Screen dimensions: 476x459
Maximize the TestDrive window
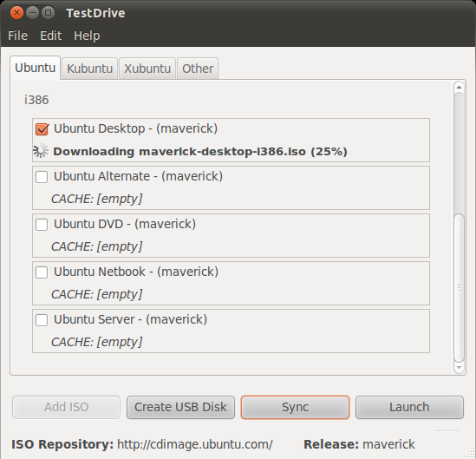click(48, 13)
